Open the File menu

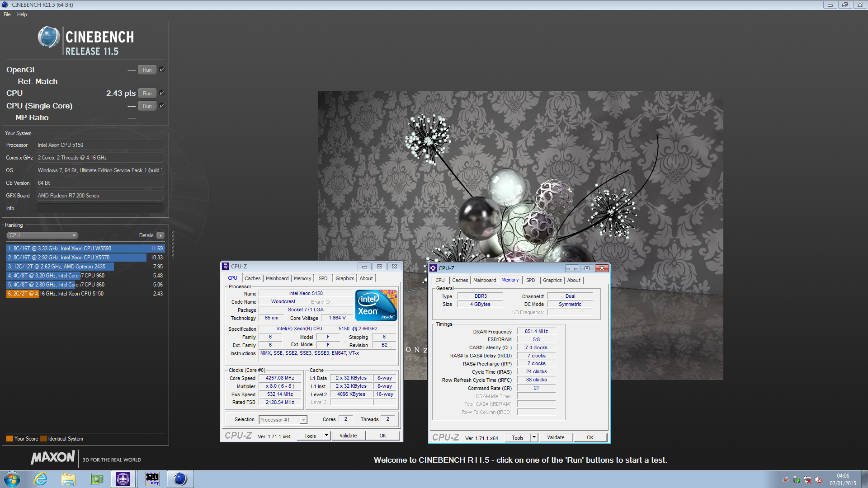(x=7, y=14)
